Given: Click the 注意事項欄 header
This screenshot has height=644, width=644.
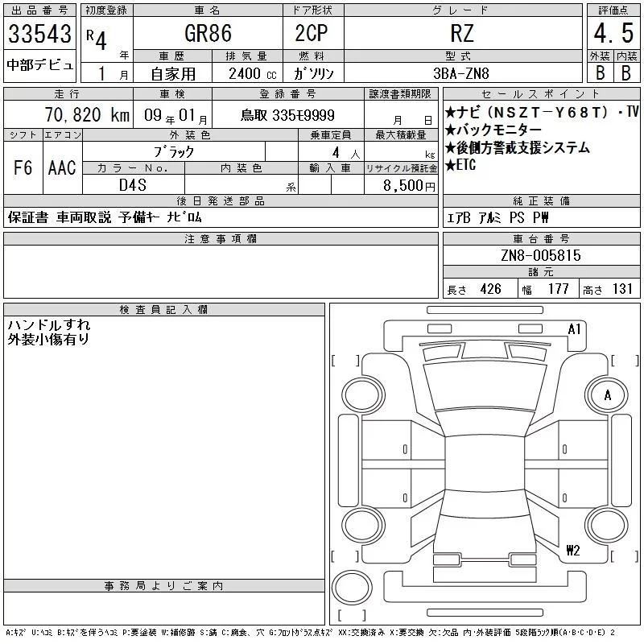Looking at the screenshot, I should tap(221, 238).
